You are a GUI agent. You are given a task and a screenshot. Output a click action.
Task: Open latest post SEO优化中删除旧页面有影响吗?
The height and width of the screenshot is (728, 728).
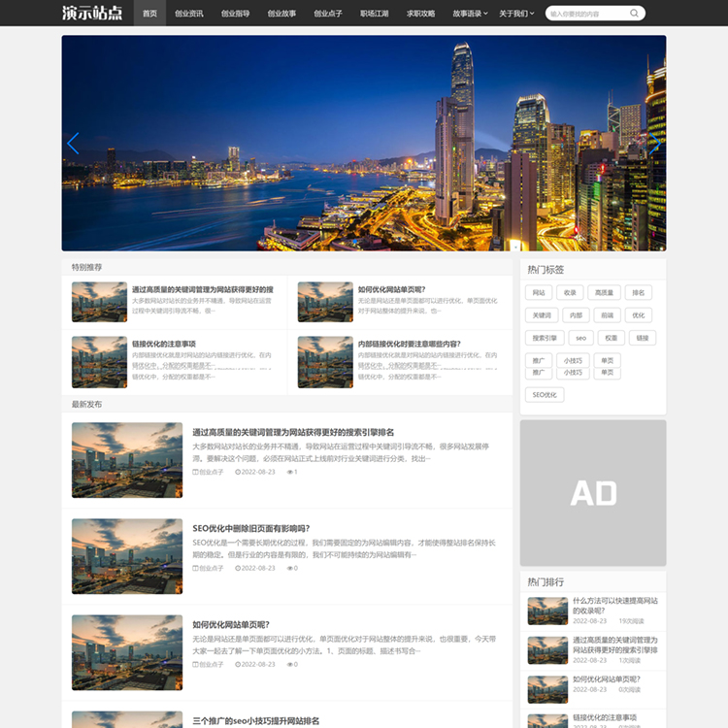tap(251, 528)
